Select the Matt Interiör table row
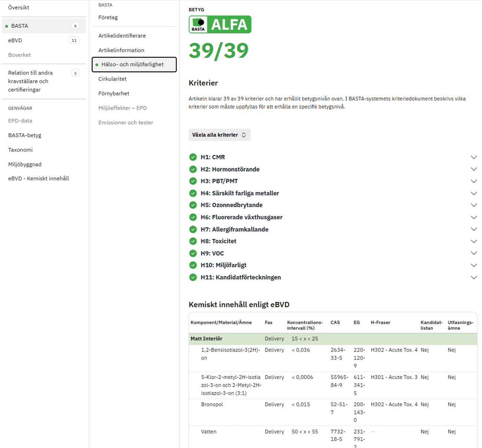The width and height of the screenshot is (482, 448). pos(333,339)
